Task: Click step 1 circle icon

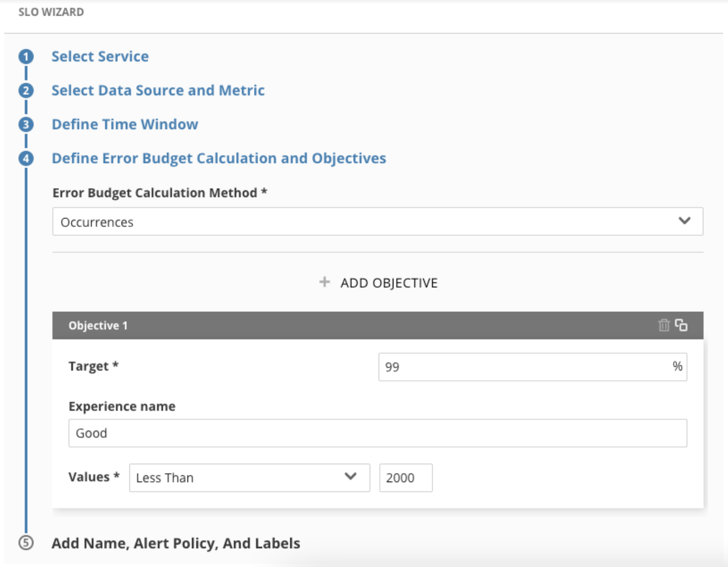Action: click(26, 57)
